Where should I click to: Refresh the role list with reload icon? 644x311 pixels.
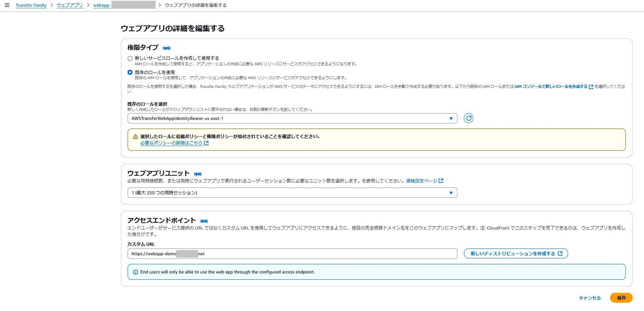click(469, 118)
